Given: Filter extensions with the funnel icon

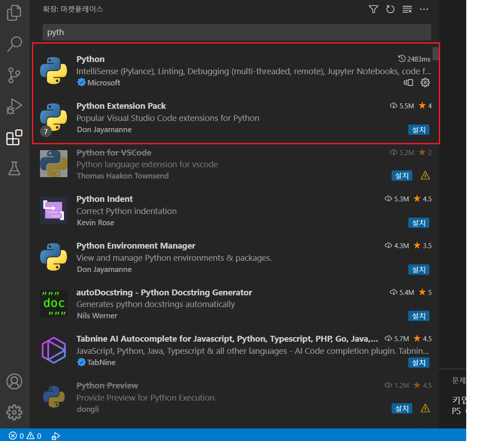Looking at the screenshot, I should [x=373, y=9].
